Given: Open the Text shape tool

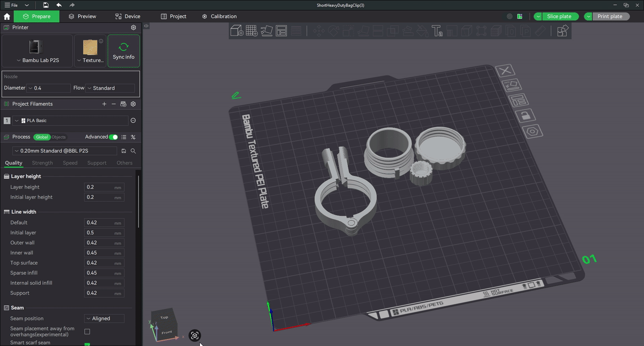Looking at the screenshot, I should (438, 30).
